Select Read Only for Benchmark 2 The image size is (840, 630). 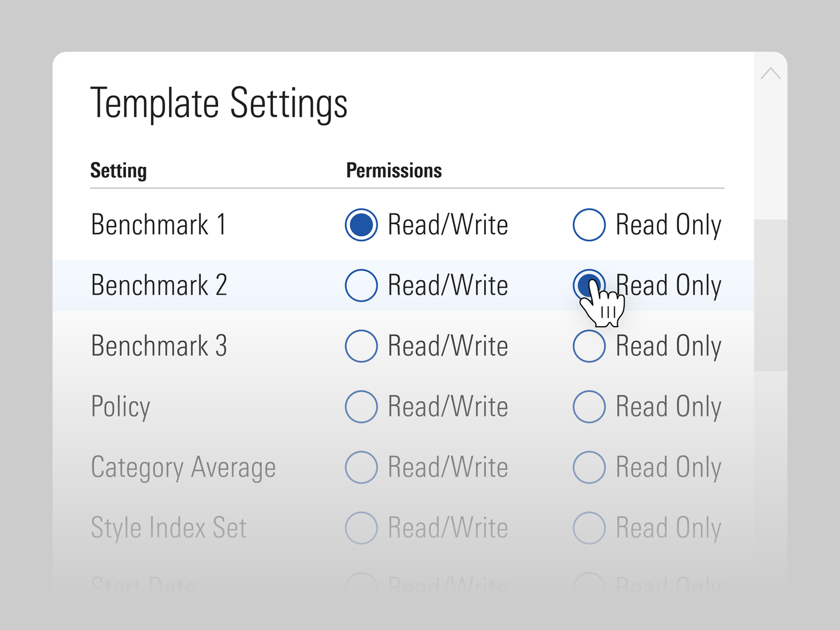[x=589, y=285]
